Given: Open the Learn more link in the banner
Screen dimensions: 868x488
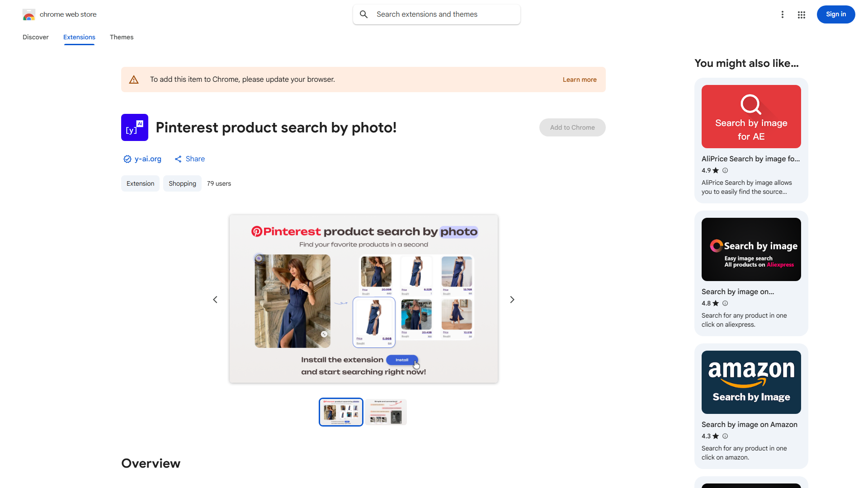Looking at the screenshot, I should click(x=580, y=79).
